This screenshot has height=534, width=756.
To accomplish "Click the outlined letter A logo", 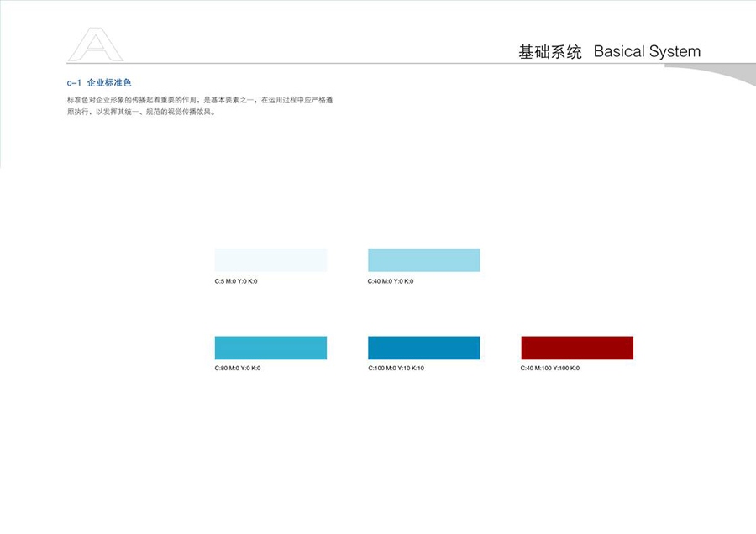I will point(96,44).
